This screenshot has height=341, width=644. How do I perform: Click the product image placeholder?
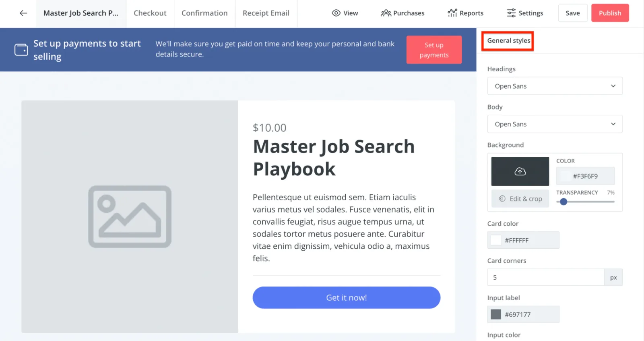pos(130,216)
